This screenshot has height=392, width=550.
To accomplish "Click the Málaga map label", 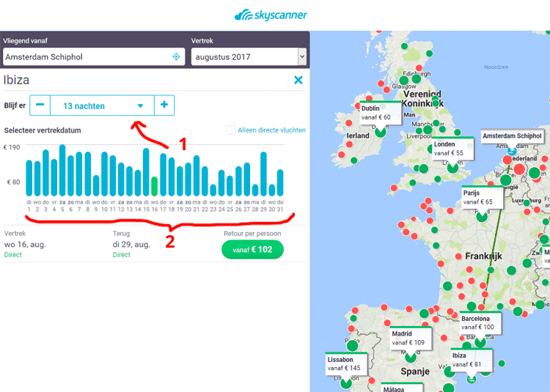I will [402, 388].
